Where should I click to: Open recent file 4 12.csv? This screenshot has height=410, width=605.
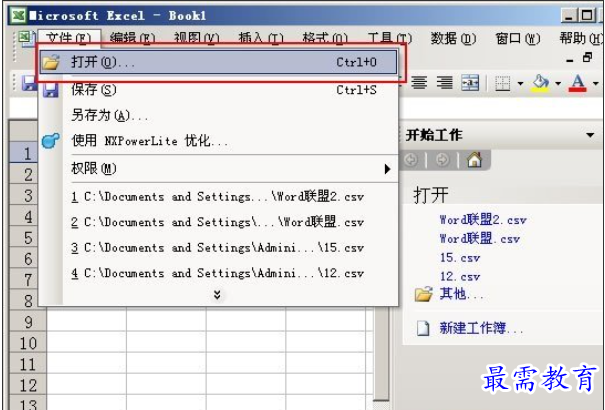(x=219, y=273)
